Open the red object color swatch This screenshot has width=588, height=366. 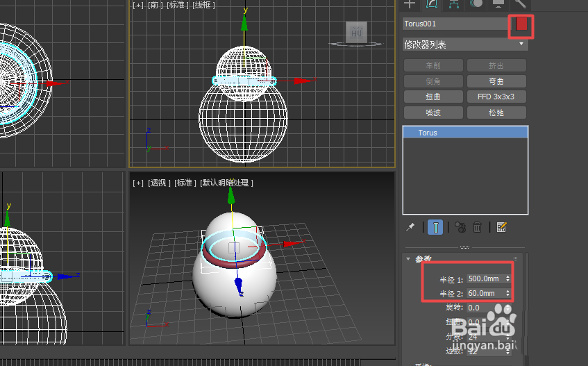pos(521,24)
